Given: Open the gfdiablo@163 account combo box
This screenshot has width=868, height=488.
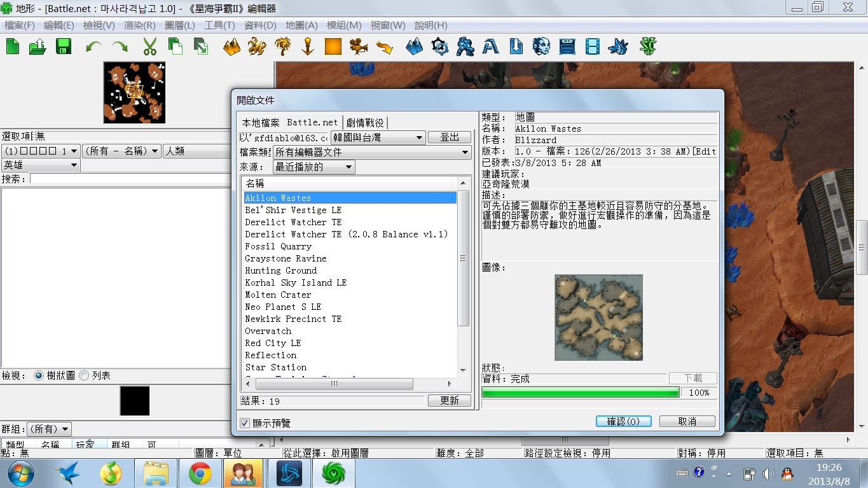Looking at the screenshot, I should (x=284, y=137).
